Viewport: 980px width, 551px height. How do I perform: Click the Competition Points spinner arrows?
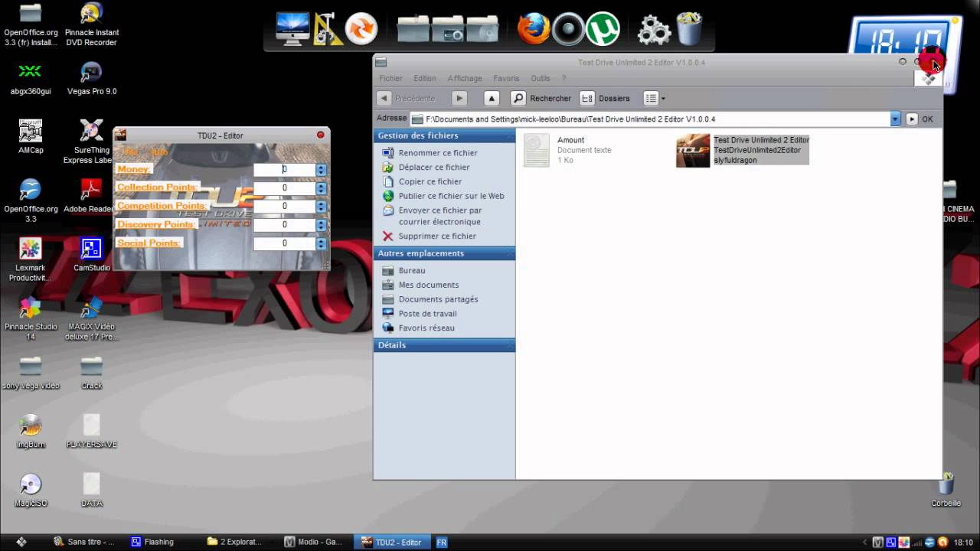click(321, 207)
